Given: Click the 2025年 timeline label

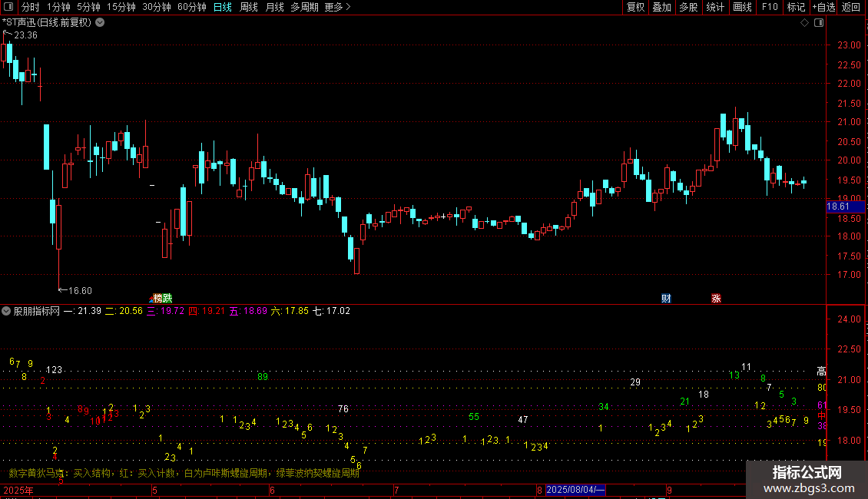Looking at the screenshot, I should [18, 490].
